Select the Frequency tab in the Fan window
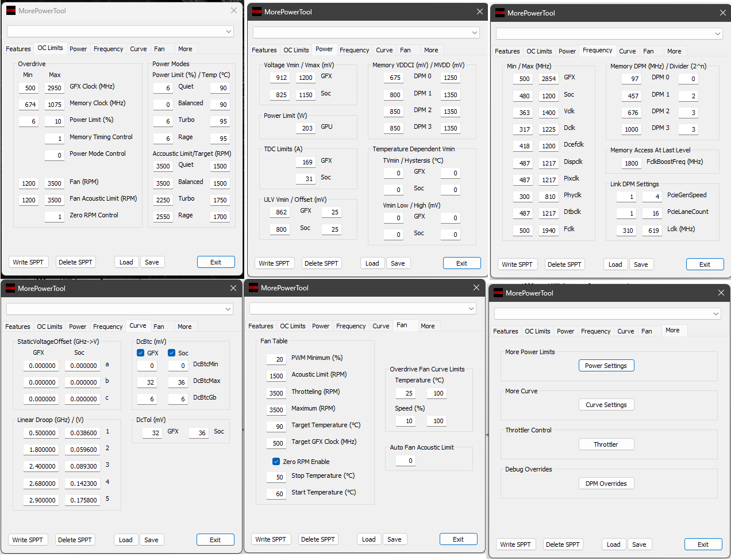 coord(351,326)
